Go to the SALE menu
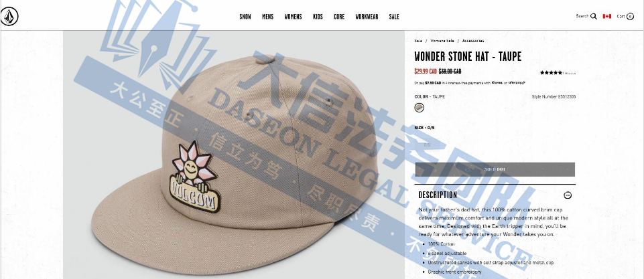The width and height of the screenshot is (644, 279). pos(394,17)
